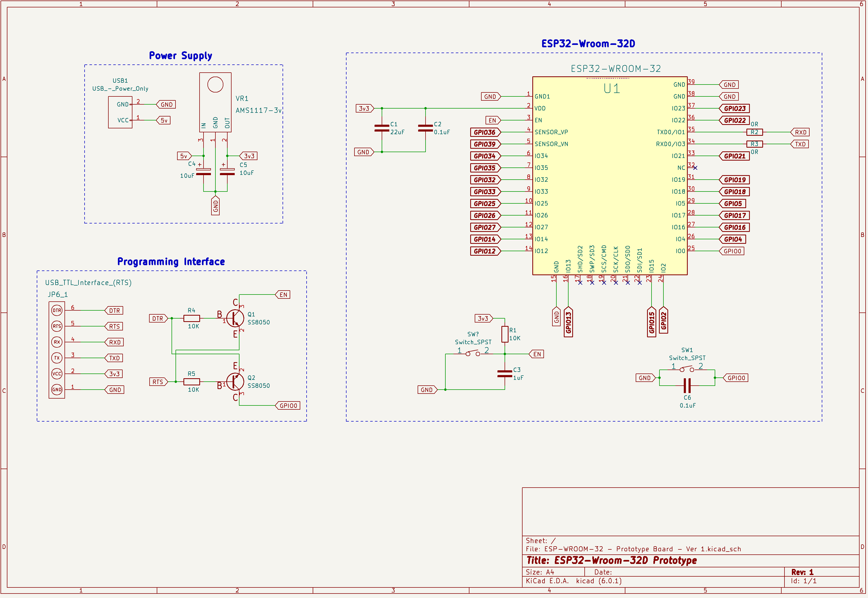868x598 pixels.
Task: Click the GPIO16 net label
Action: click(x=734, y=228)
